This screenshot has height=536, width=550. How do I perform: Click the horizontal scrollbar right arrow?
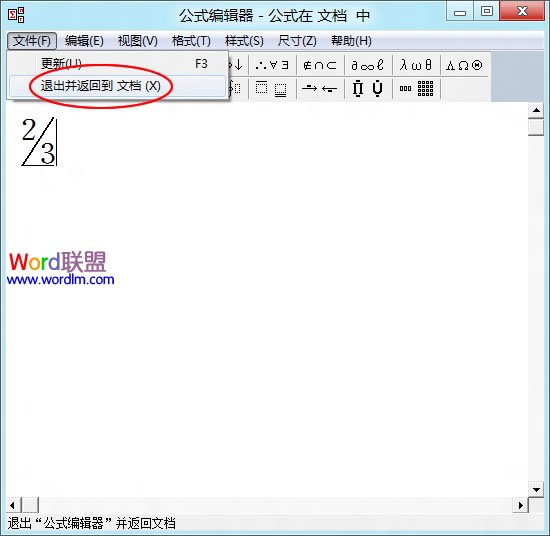click(521, 505)
